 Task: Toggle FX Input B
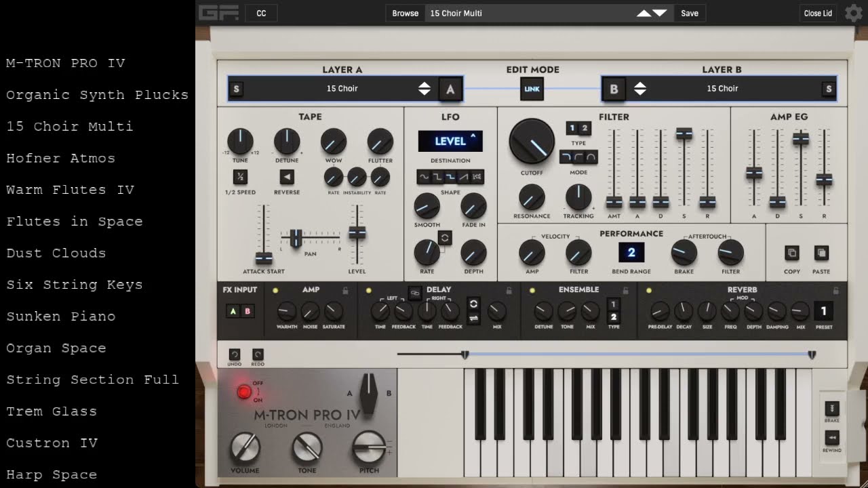point(247,311)
